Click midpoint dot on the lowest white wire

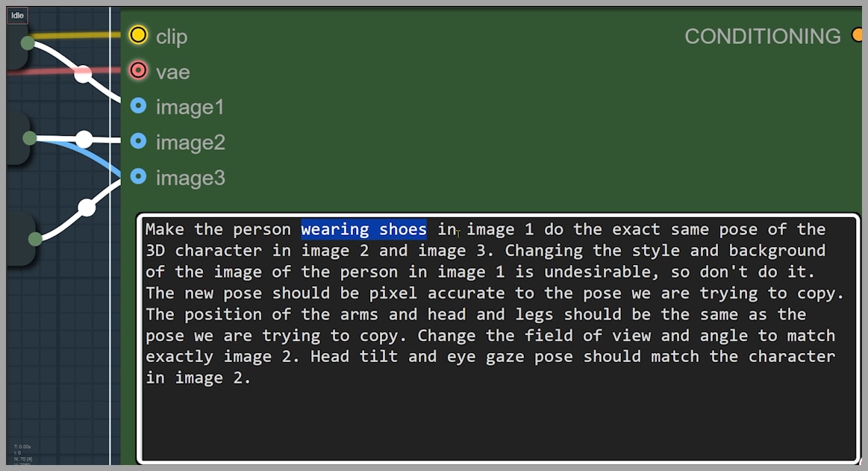coord(87,208)
